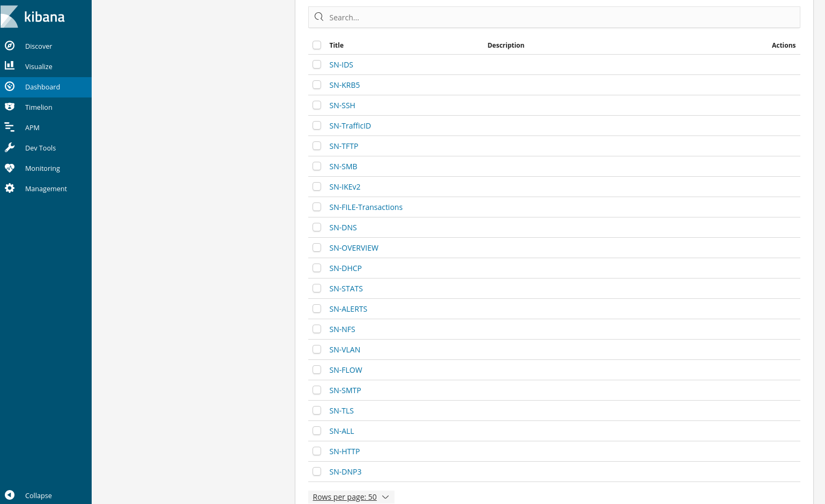
Task: Open the SN-SSH dashboard
Action: point(342,106)
